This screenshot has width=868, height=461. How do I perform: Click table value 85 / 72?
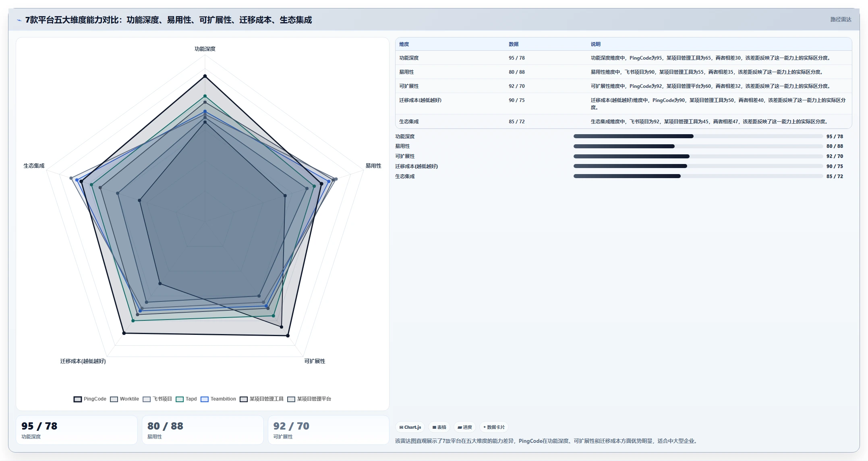pyautogui.click(x=517, y=122)
